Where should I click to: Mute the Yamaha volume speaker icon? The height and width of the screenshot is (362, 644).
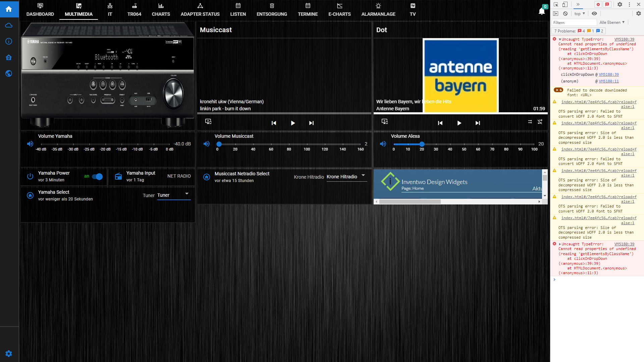click(x=30, y=144)
